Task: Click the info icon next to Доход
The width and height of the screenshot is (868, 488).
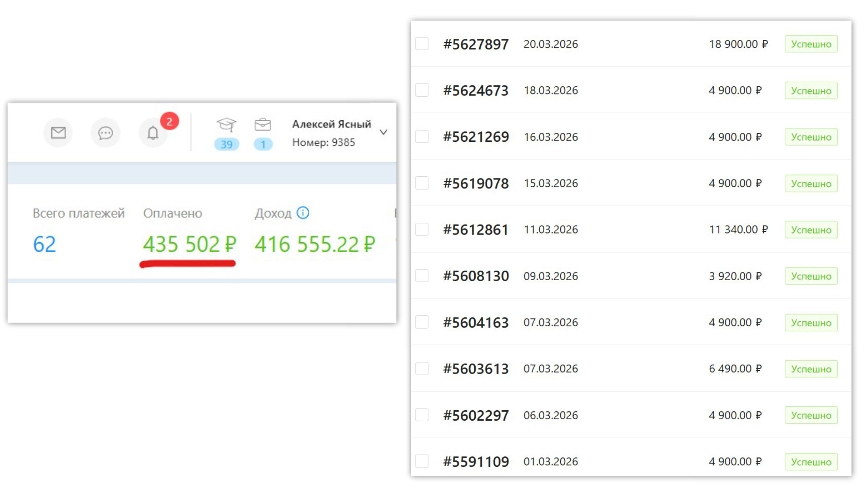Action: [302, 212]
